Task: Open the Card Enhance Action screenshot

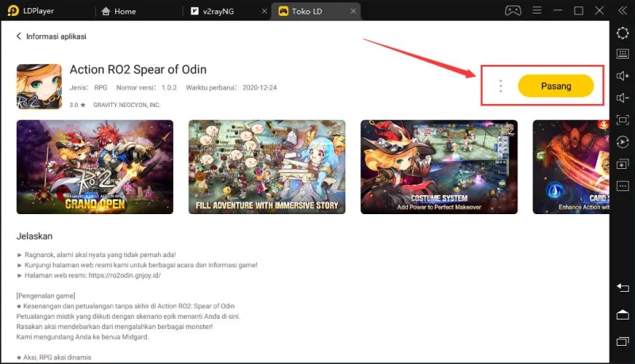Action: [x=571, y=167]
